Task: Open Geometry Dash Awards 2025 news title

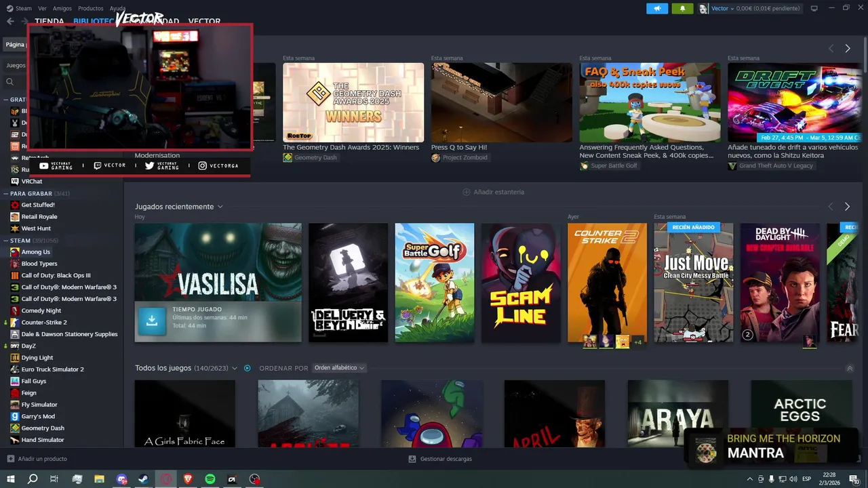Action: click(x=351, y=147)
